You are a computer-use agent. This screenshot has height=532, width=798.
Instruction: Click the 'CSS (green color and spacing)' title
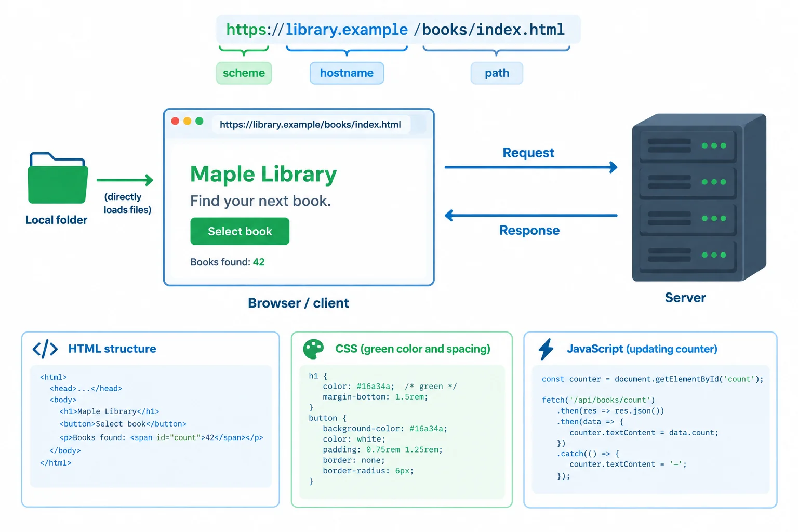tap(413, 349)
